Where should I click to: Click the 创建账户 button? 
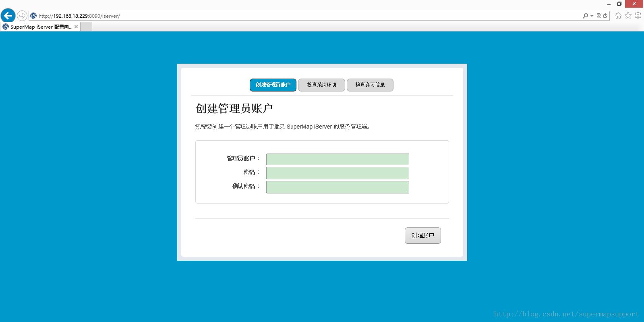pos(423,236)
